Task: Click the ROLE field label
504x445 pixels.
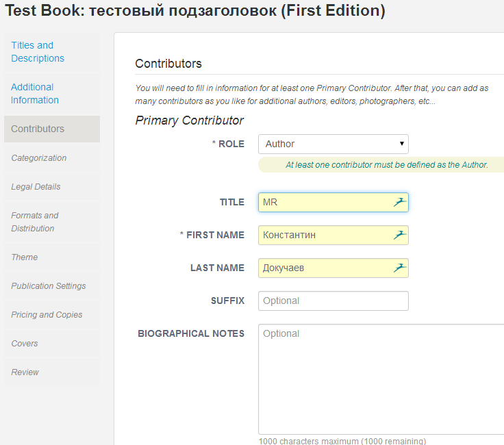Action: [228, 144]
